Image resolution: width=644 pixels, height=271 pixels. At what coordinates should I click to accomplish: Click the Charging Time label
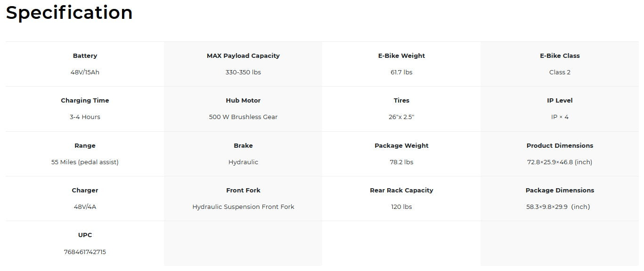85,100
